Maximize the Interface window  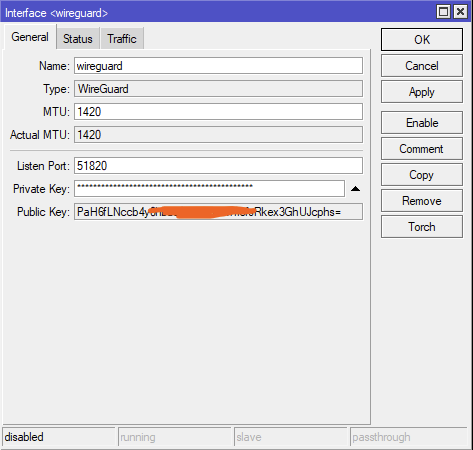pos(443,12)
